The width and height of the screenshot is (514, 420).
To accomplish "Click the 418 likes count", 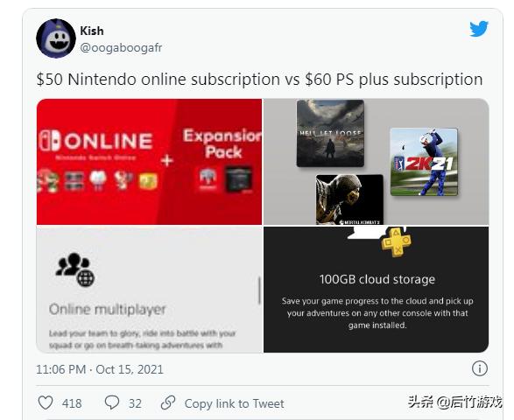I will [72, 403].
